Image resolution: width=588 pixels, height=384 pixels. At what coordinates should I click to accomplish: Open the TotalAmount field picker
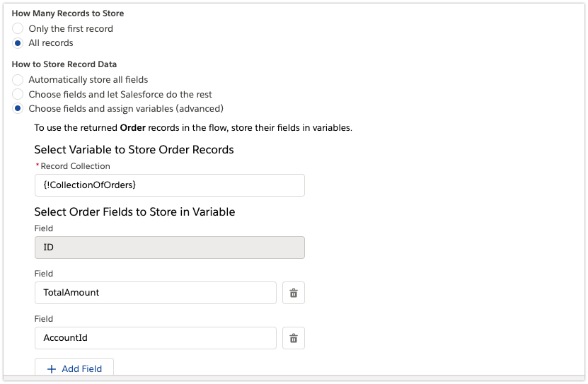pyautogui.click(x=155, y=293)
